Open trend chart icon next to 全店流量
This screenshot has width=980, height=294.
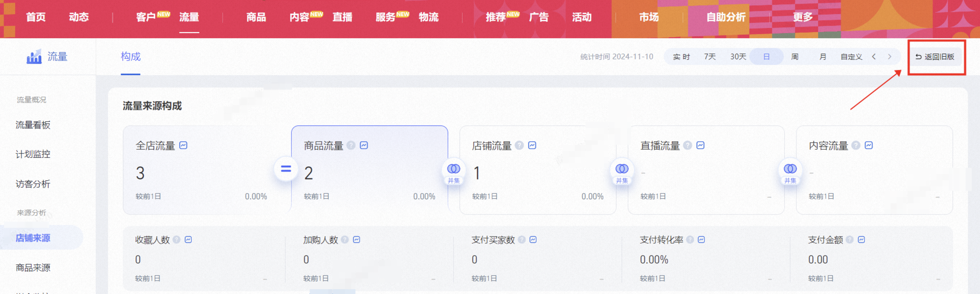click(183, 145)
